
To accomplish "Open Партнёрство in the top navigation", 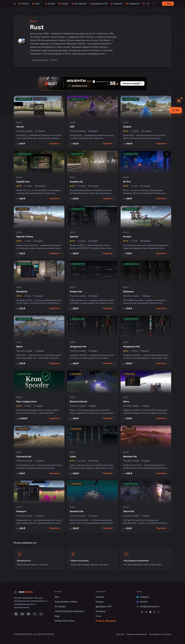I will coord(79,4).
